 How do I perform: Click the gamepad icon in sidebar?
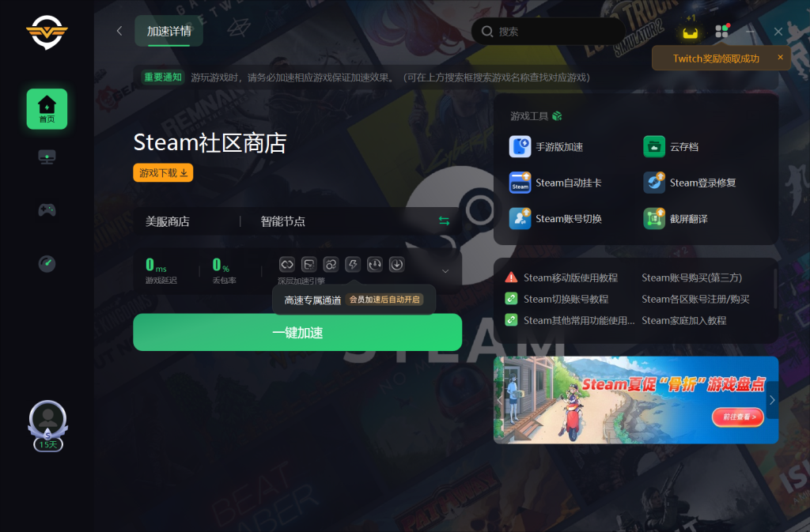[47, 210]
